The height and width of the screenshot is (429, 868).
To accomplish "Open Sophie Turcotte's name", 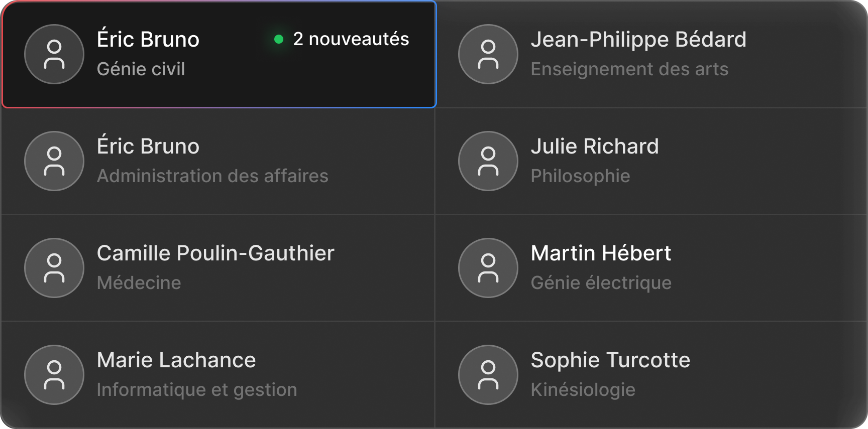I will [610, 360].
